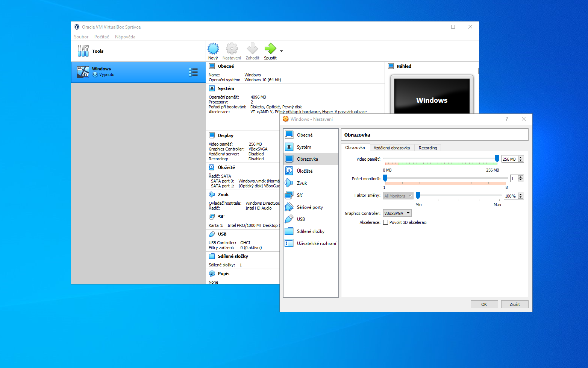Click the "4096 MB" memory value
The width and height of the screenshot is (588, 368).
(258, 97)
